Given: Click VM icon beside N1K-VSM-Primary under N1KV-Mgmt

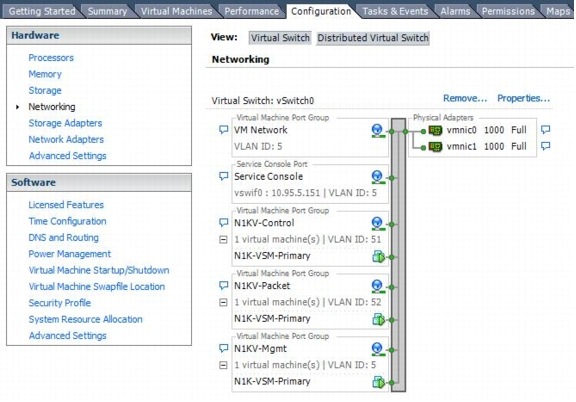Looking at the screenshot, I should [x=378, y=382].
